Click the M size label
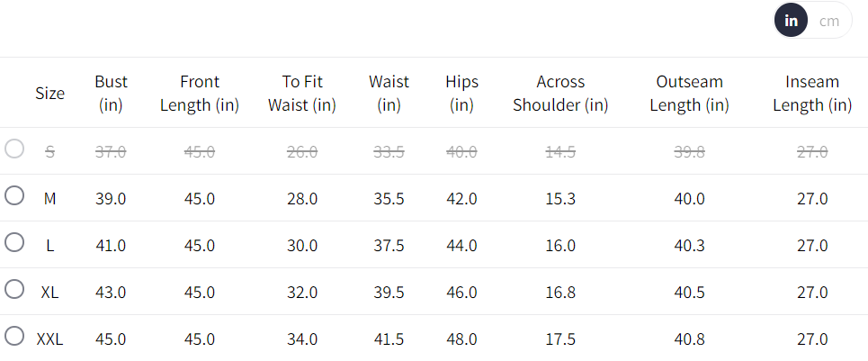The image size is (868, 361). tap(49, 198)
